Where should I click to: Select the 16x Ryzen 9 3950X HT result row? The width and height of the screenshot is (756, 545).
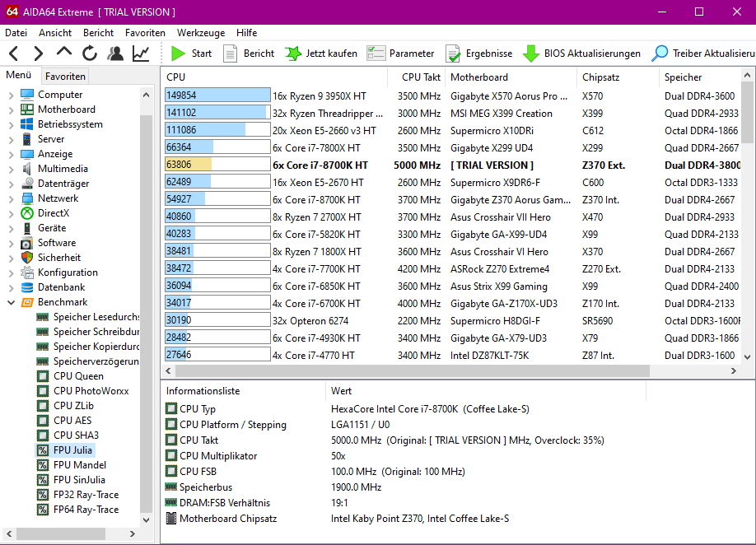pyautogui.click(x=452, y=95)
